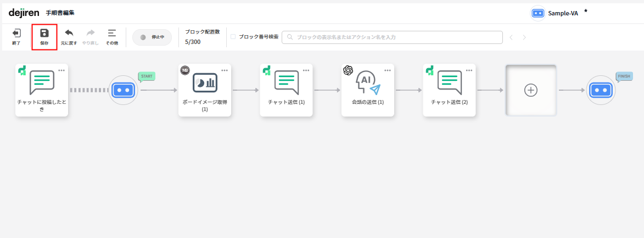Viewport: 644px width, 238px height.
Task: Click the 保存 (Save) icon
Action: [x=44, y=34]
